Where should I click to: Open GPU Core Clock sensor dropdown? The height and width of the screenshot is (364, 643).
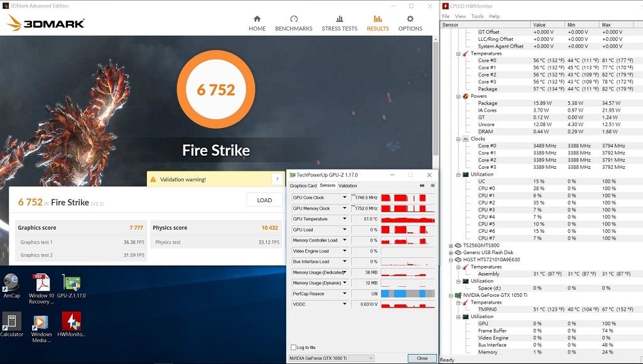(345, 198)
